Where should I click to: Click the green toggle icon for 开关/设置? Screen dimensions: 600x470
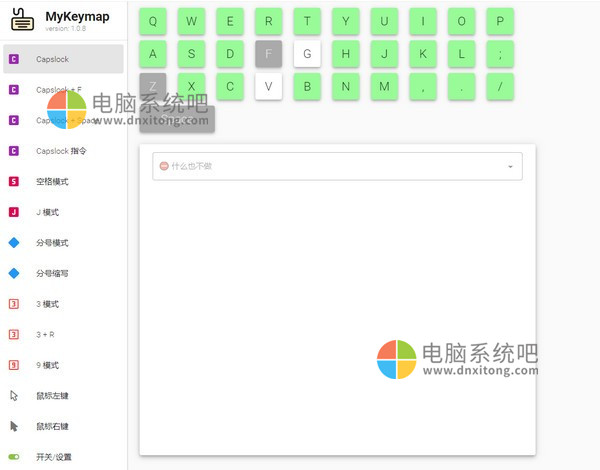[x=14, y=457]
